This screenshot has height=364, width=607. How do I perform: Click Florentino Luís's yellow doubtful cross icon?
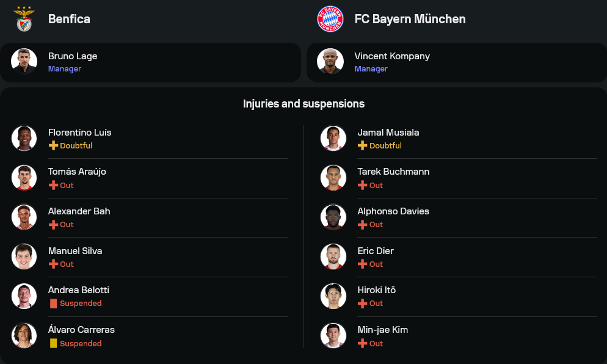point(53,146)
